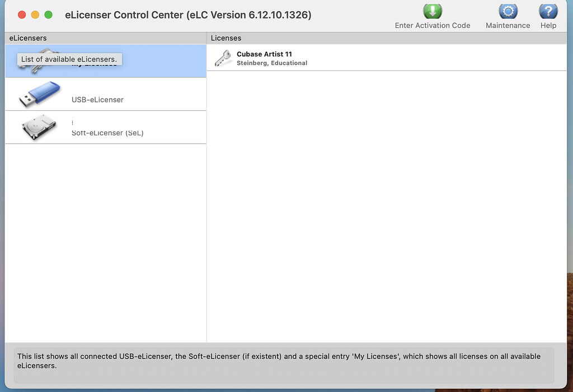Open Help with the question mark icon
Viewport: 573px width, 392px height.
[548, 11]
